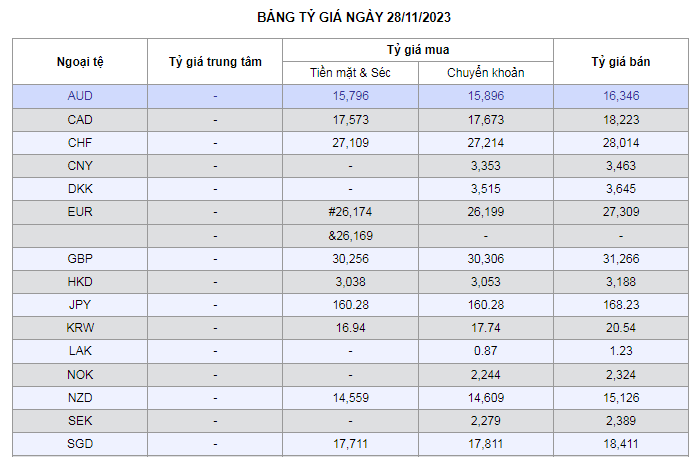Click the 'Tiền mặt & Séc' subheader

350,73
